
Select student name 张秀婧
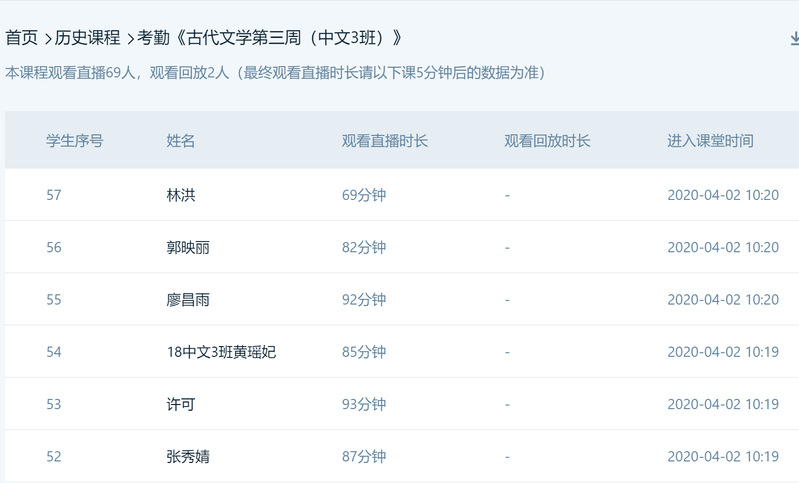pos(188,456)
